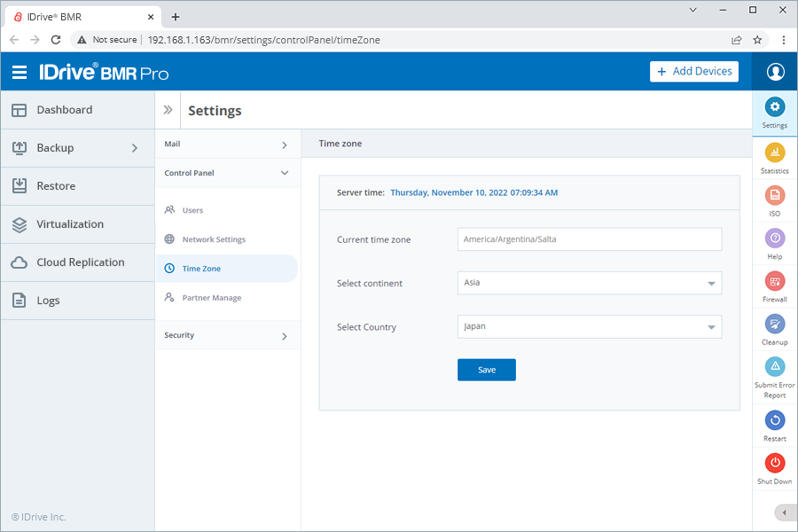
Task: Open the Select continent dropdown
Action: 590,283
